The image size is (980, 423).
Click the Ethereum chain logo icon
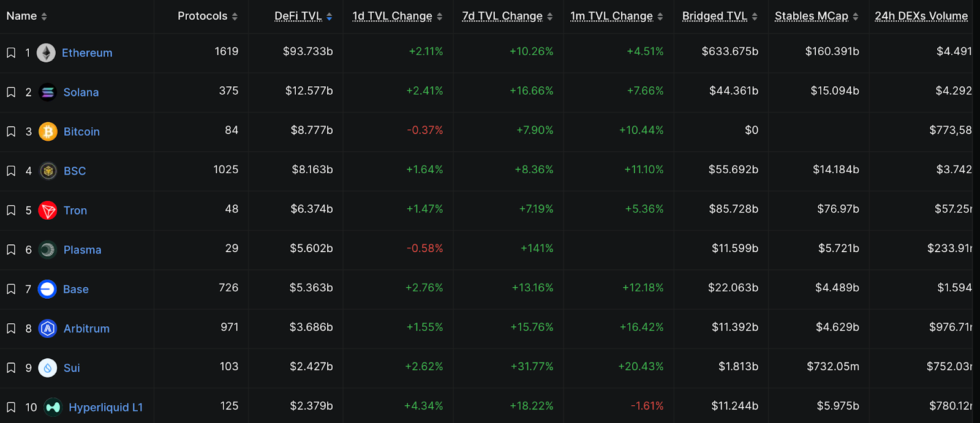pos(46,53)
